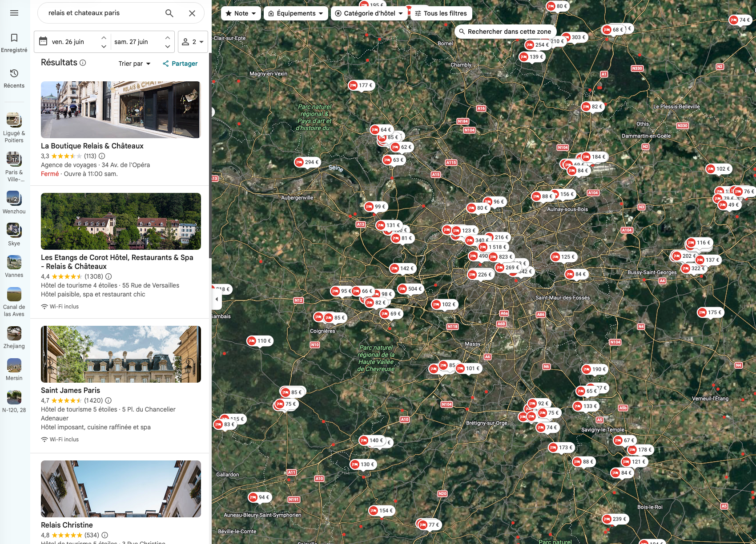
Task: Open the Équipements filter dropdown
Action: point(296,13)
